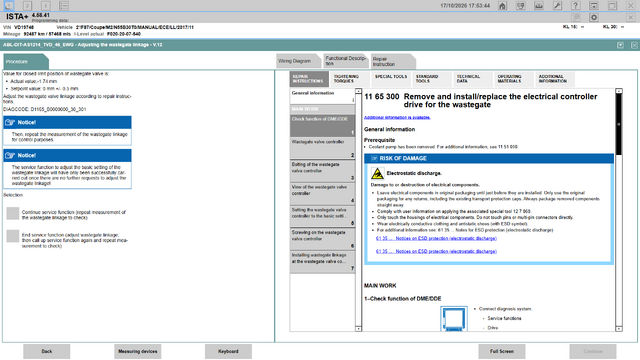This screenshot has height=360, width=640.
Task: Click the KL 30 terminal status
Action: (613, 27)
